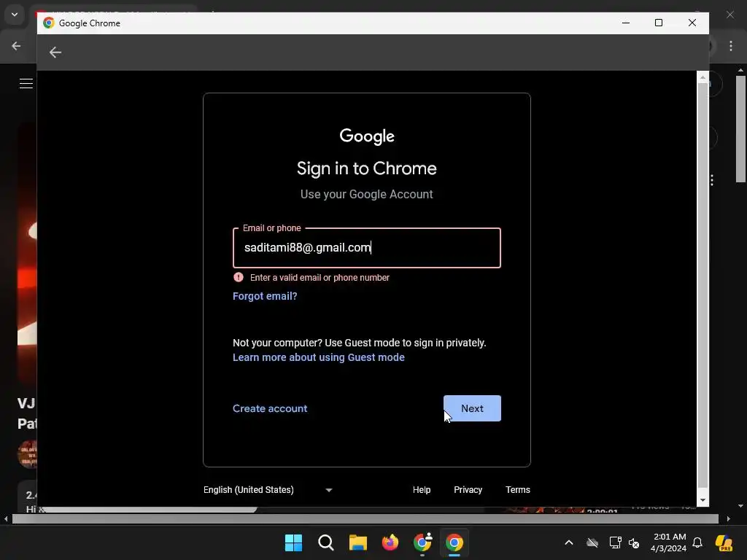Click the sign-in window vertical scrollbar

pyautogui.click(x=703, y=285)
